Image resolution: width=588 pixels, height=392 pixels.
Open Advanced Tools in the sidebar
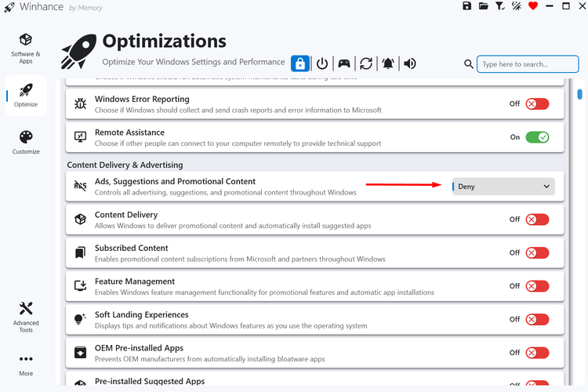[26, 316]
